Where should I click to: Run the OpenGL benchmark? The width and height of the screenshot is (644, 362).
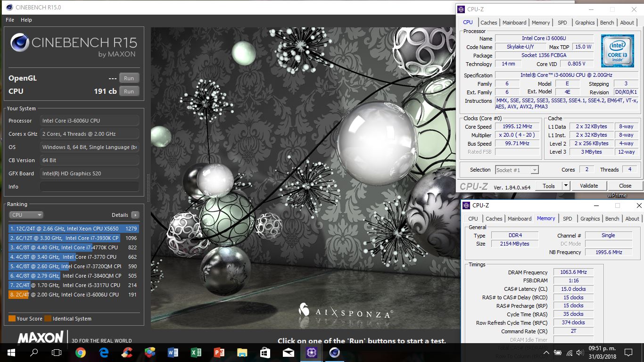coord(129,78)
